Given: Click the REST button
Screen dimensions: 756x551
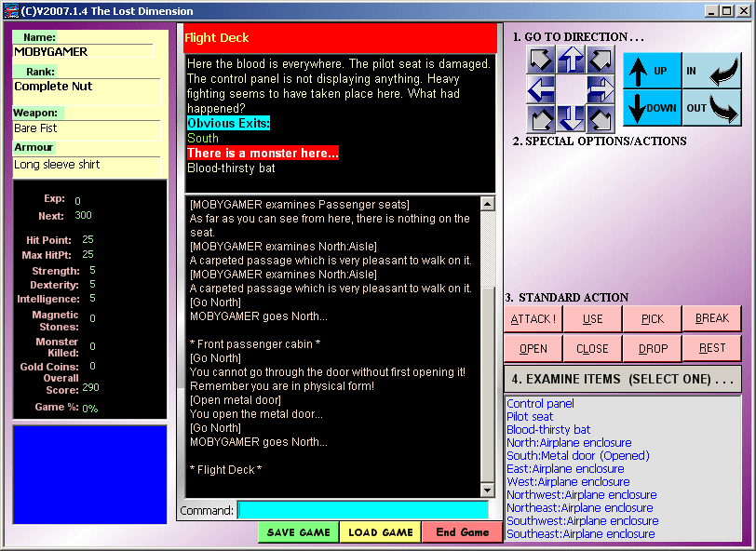Looking at the screenshot, I should pyautogui.click(x=711, y=349).
